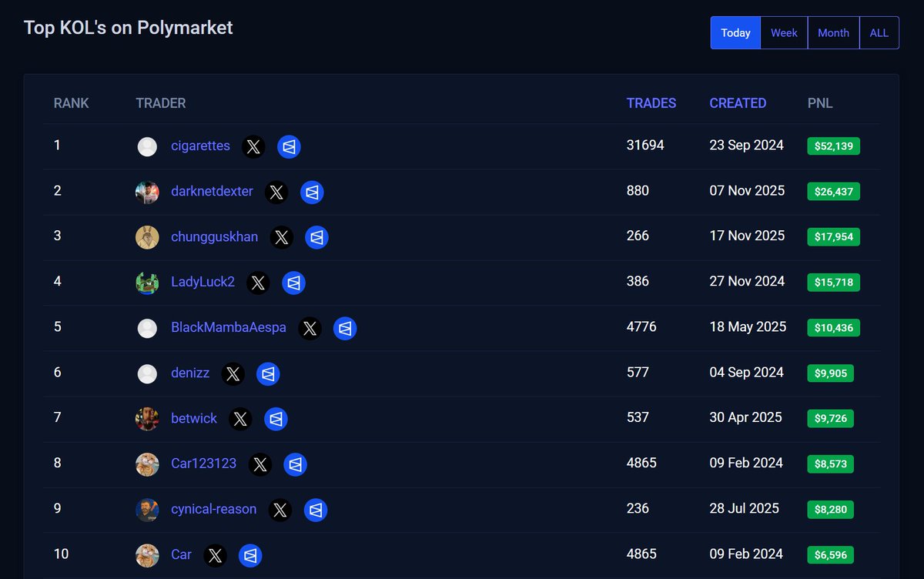Open the Polymarket icon for betwick
Screen dimensions: 924x579
tap(276, 419)
